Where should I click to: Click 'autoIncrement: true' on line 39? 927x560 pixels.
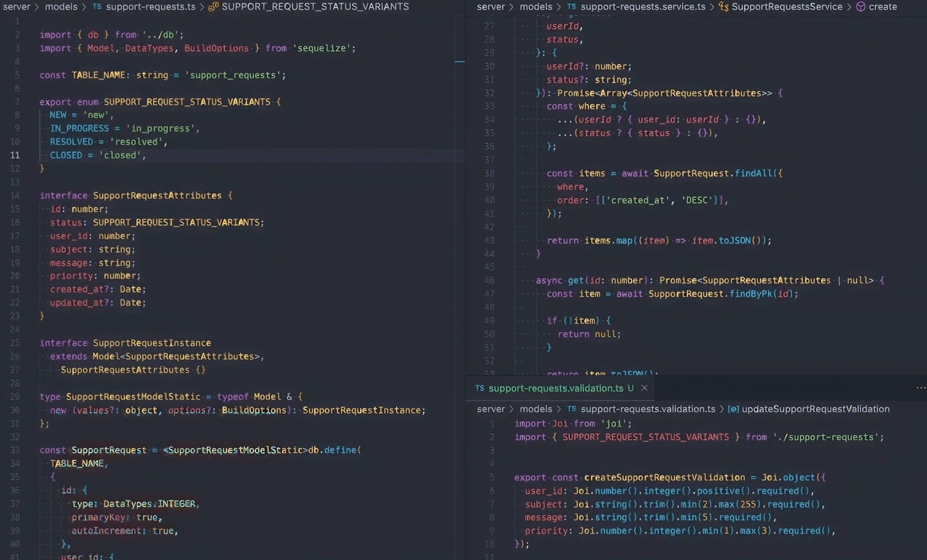(x=123, y=531)
